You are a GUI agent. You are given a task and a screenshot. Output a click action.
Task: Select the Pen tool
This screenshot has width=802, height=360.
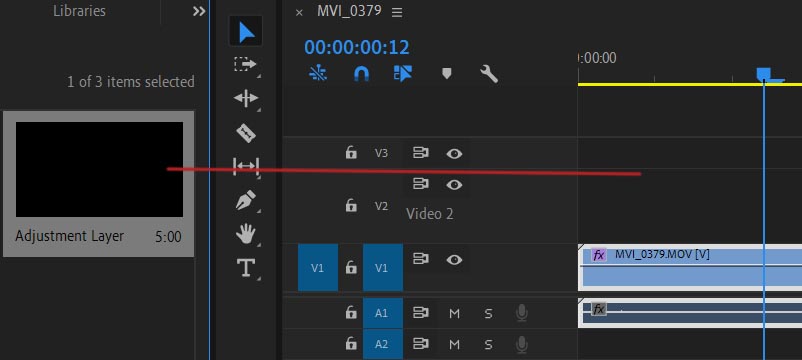[246, 200]
